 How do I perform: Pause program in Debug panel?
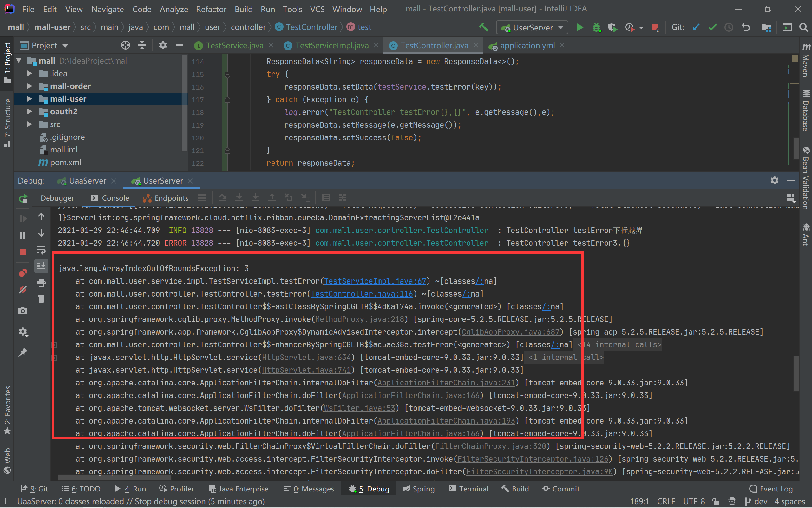pyautogui.click(x=23, y=235)
